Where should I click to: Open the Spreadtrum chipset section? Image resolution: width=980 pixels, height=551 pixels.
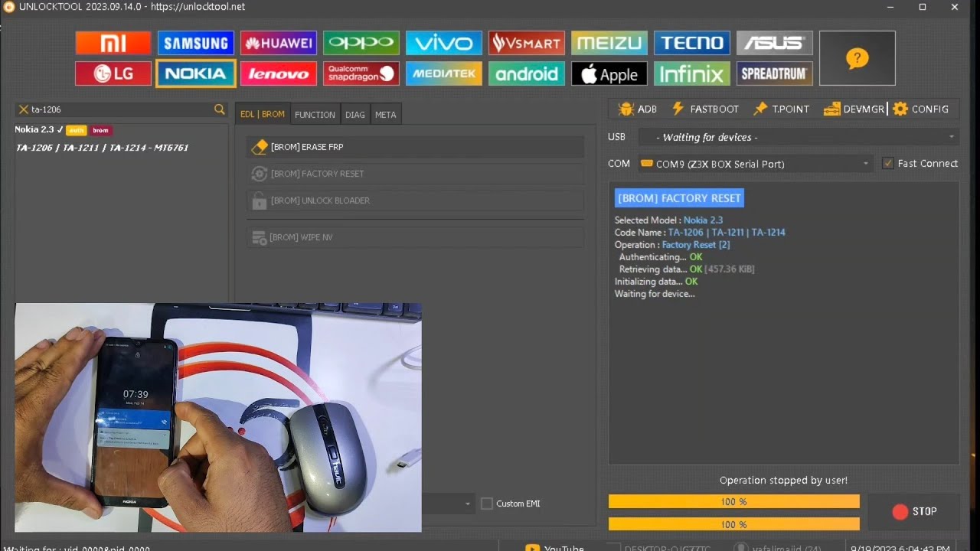pyautogui.click(x=775, y=73)
